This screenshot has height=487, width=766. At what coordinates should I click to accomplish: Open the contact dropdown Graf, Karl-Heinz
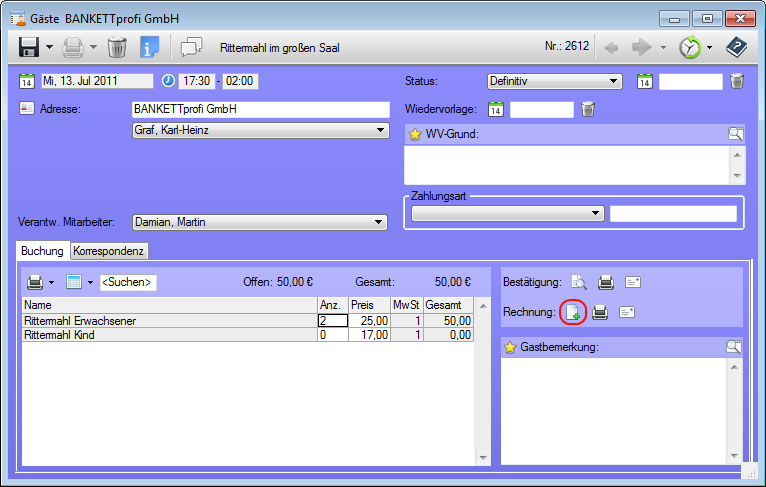pyautogui.click(x=261, y=130)
